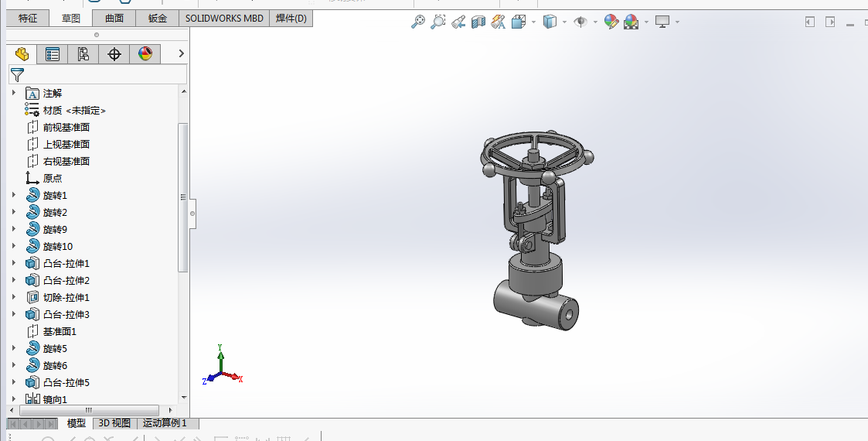The height and width of the screenshot is (441, 868).
Task: Select the Zoom to Area tool
Action: click(438, 22)
